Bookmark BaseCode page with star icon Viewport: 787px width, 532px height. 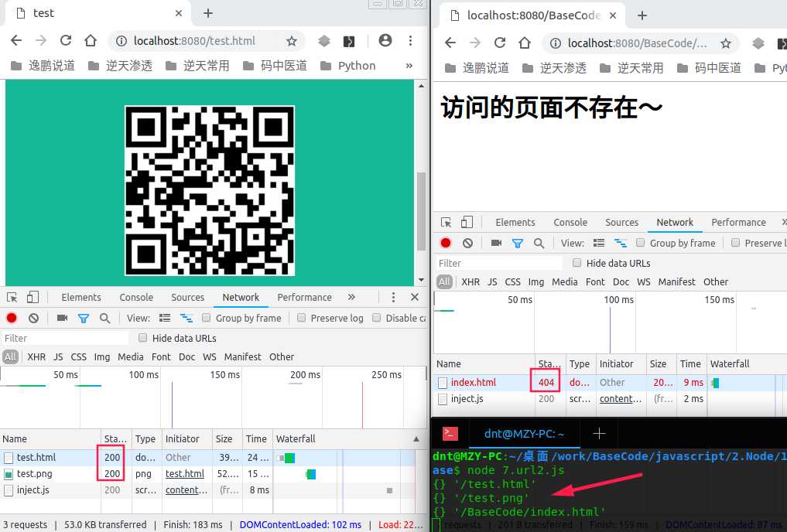click(x=726, y=43)
